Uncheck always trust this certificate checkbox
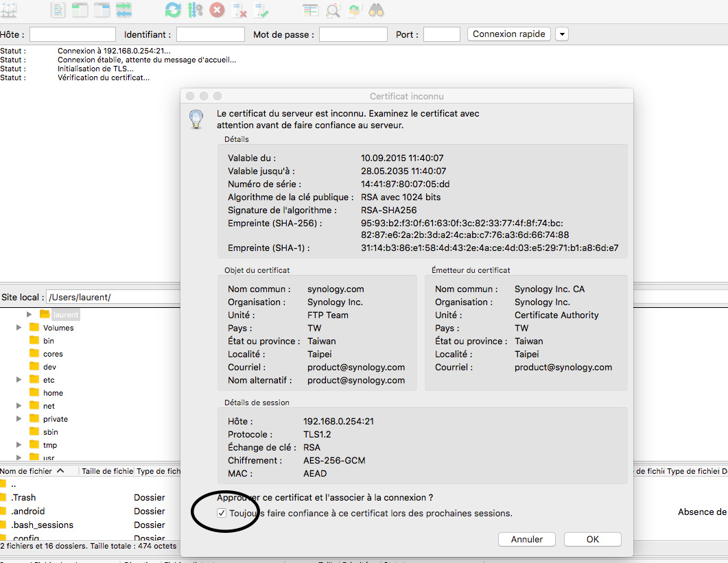This screenshot has width=728, height=563. point(222,513)
